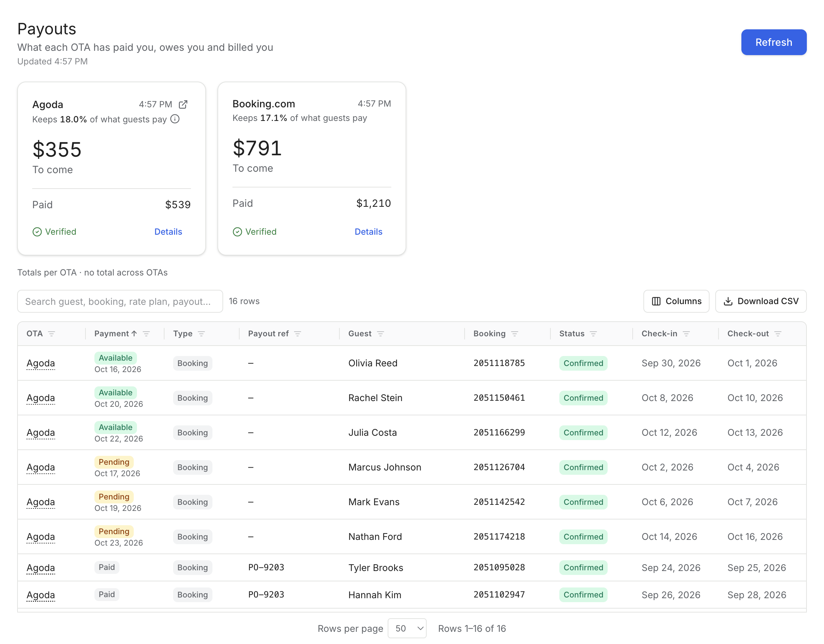Click the Pending badge for Marcus Johnson

tap(114, 462)
